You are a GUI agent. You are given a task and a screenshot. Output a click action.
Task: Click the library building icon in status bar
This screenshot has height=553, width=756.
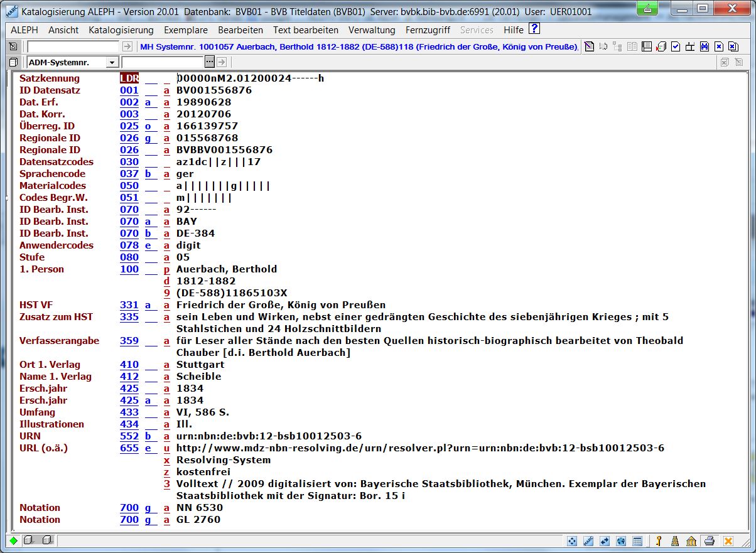click(691, 541)
